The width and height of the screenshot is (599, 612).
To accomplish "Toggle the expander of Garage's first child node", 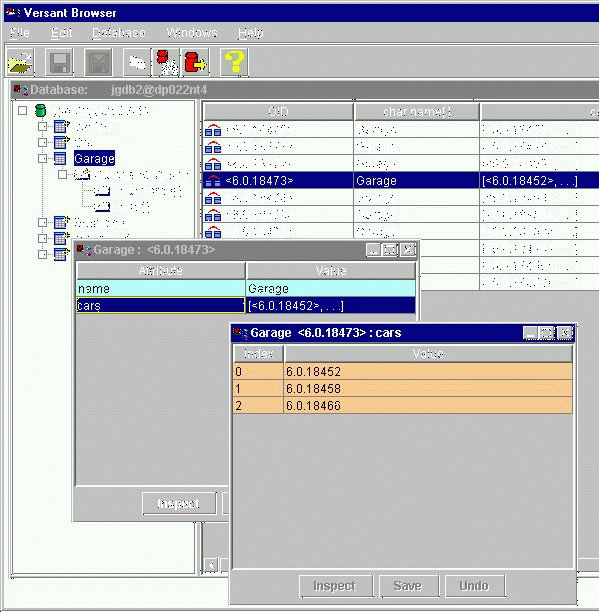I will (x=62, y=174).
